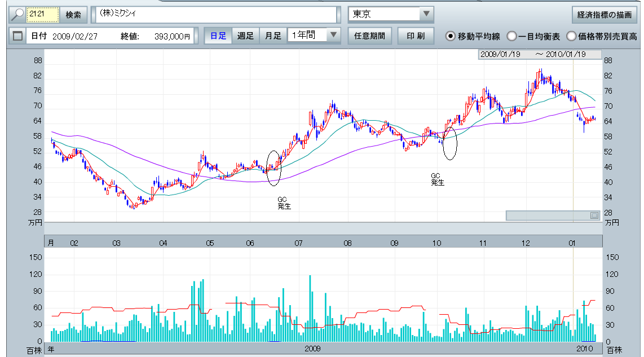Select the 移動平均線 radio button
The image size is (644, 357).
pos(450,36)
